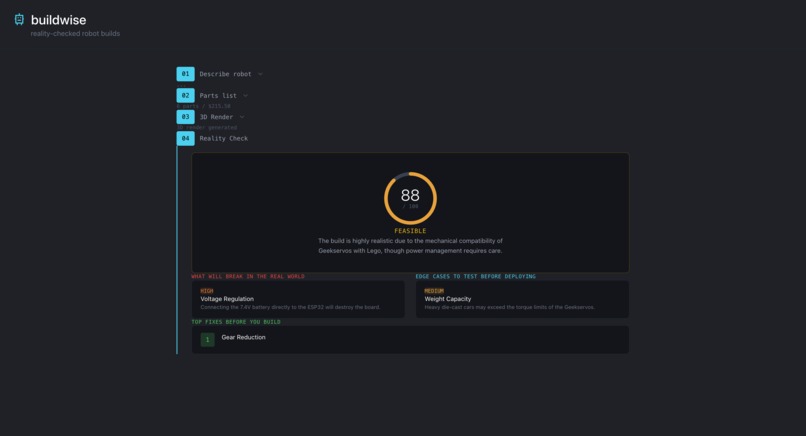Click the 01 step badge

pos(186,74)
